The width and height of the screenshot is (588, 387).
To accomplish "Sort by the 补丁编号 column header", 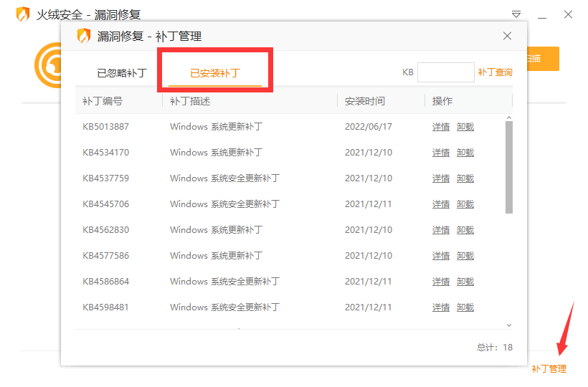I will (x=103, y=101).
